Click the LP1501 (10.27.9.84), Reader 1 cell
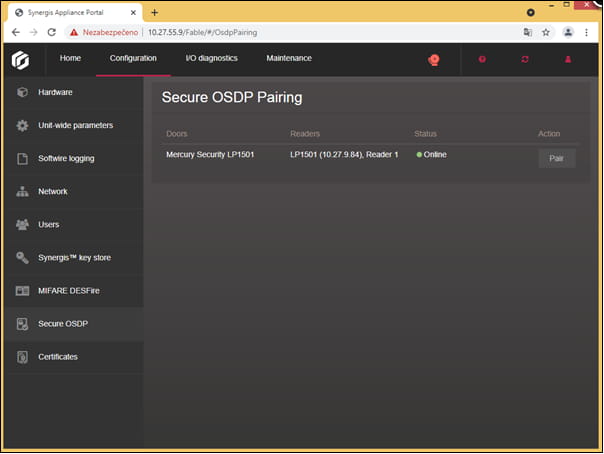This screenshot has width=604, height=454. pyautogui.click(x=344, y=155)
